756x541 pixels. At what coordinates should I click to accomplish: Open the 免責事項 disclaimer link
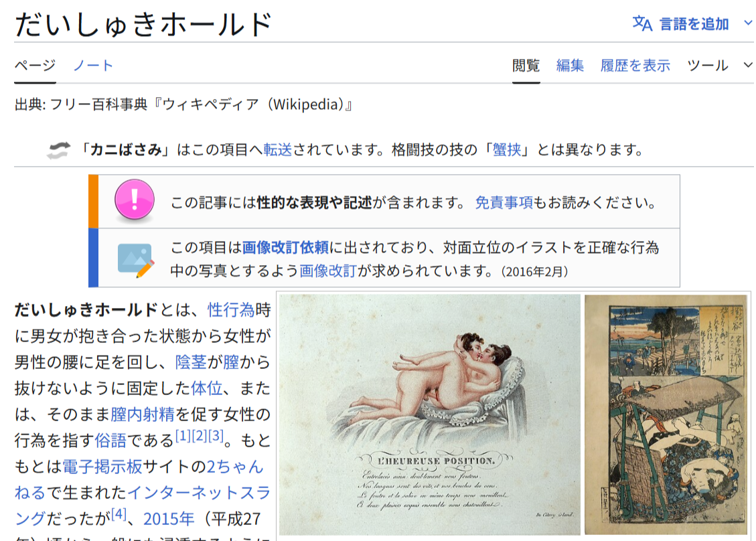tap(504, 202)
